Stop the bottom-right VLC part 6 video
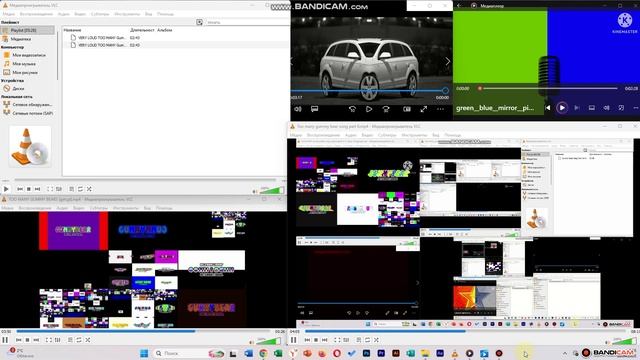This screenshot has width=640, height=360. tap(316, 340)
